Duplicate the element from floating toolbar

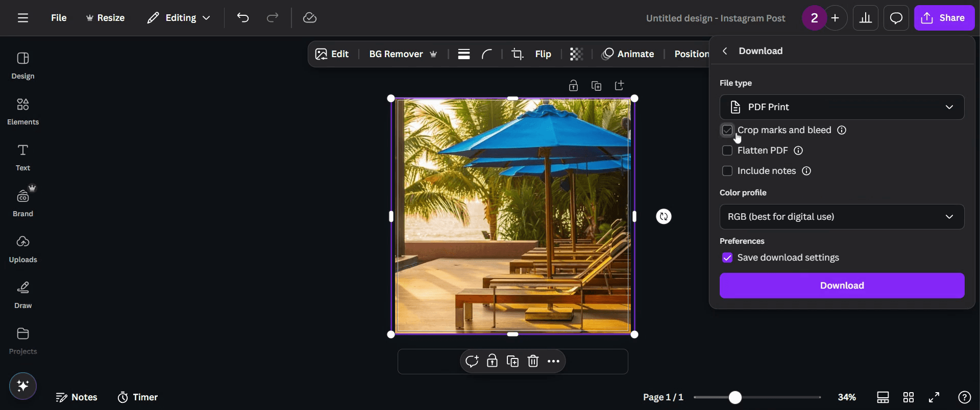[512, 362]
